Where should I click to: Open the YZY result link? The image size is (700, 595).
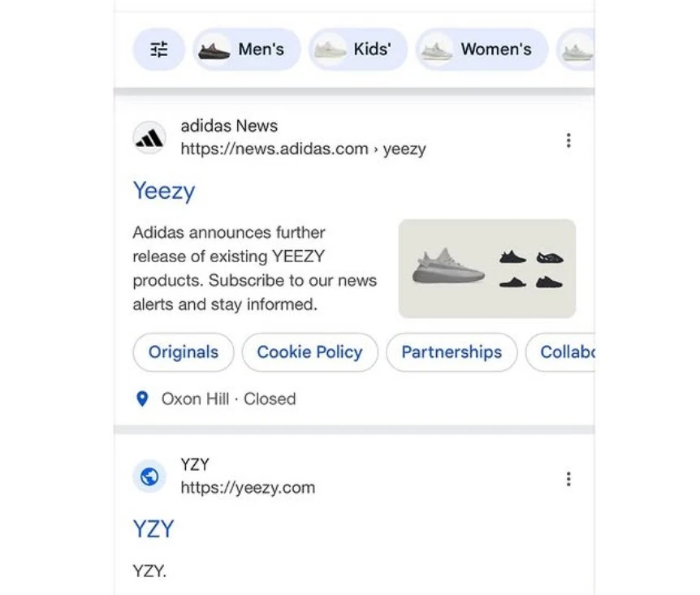[153, 528]
